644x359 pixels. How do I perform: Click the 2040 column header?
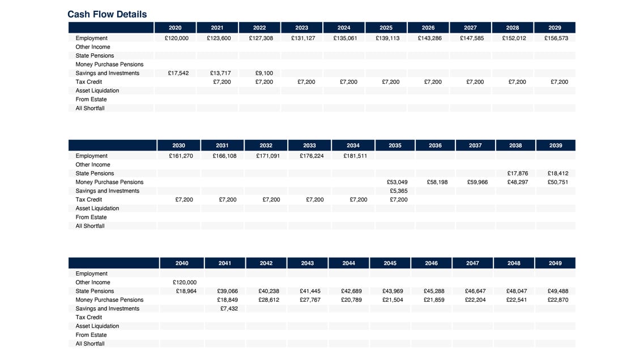point(182,263)
